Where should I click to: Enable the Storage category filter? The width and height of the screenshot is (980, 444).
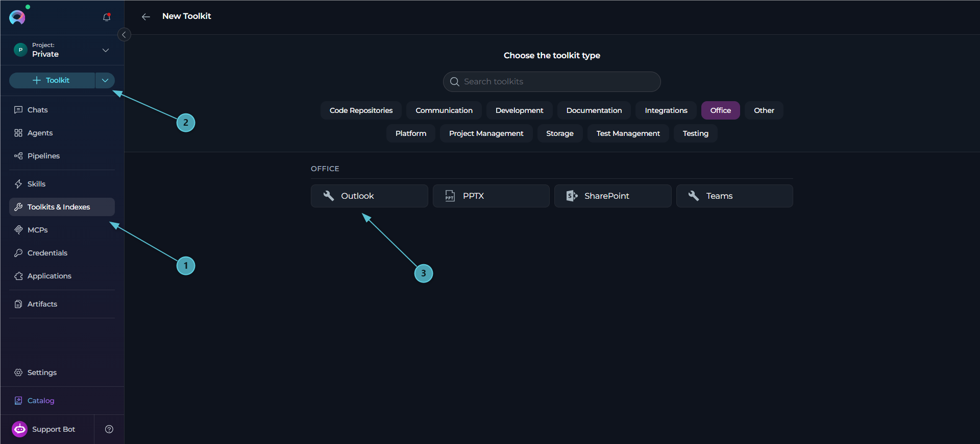pos(560,133)
